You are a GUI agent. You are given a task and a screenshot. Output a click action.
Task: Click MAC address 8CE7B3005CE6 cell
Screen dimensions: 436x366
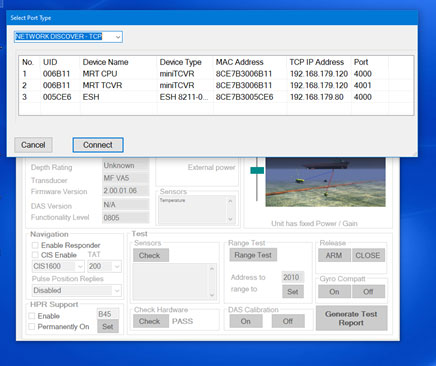(244, 97)
